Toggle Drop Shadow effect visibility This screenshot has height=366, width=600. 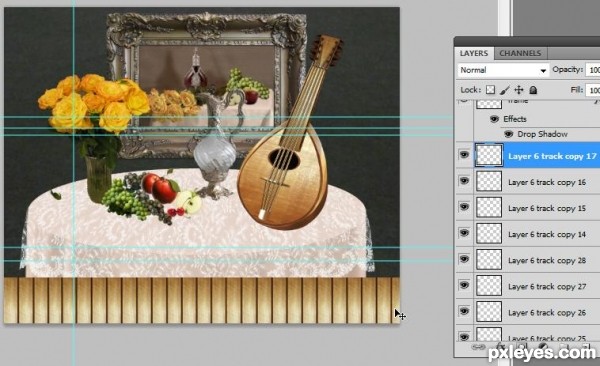[509, 134]
